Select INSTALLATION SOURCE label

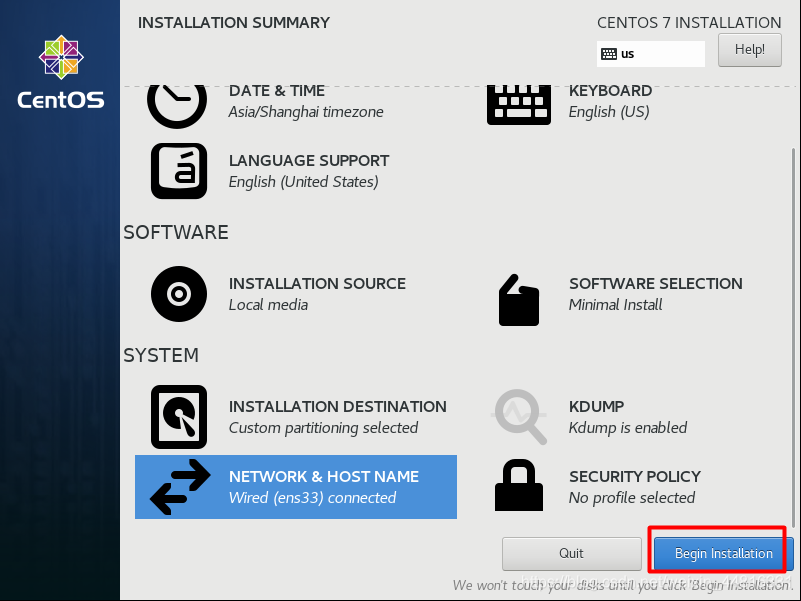pos(317,284)
